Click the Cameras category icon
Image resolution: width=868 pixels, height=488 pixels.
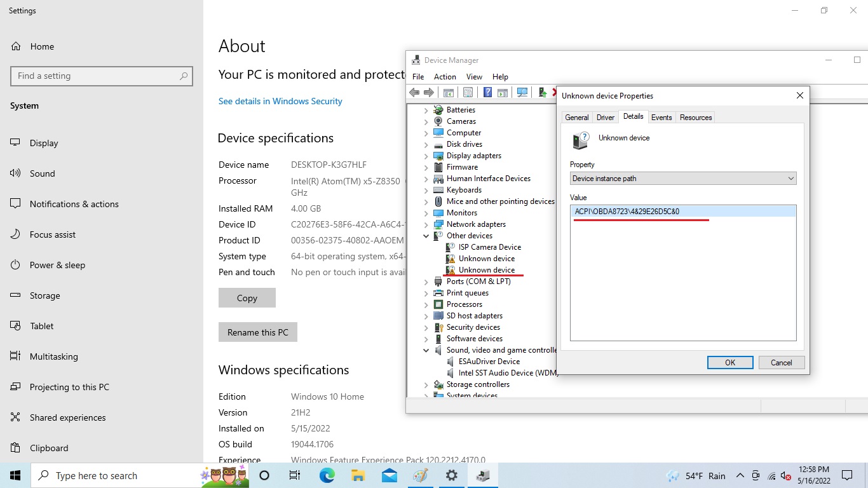tap(438, 121)
